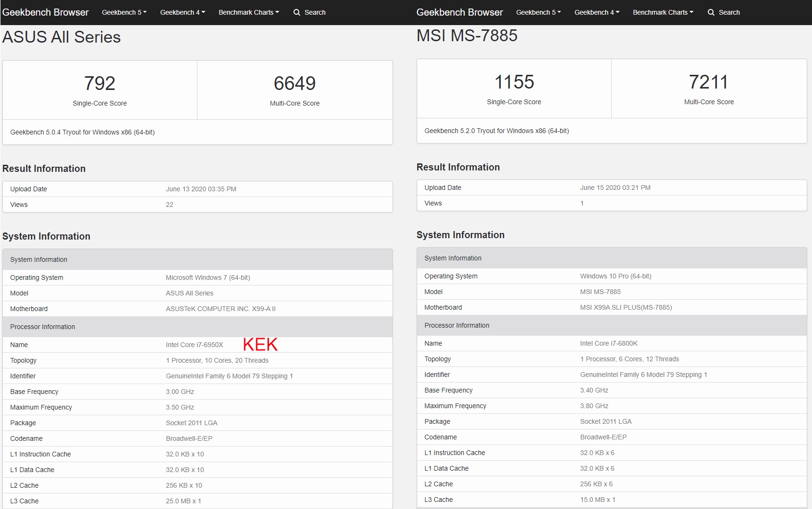Expand the right Geekbench 4 dropdown
Screen dimensions: 812x509
pyautogui.click(x=597, y=12)
